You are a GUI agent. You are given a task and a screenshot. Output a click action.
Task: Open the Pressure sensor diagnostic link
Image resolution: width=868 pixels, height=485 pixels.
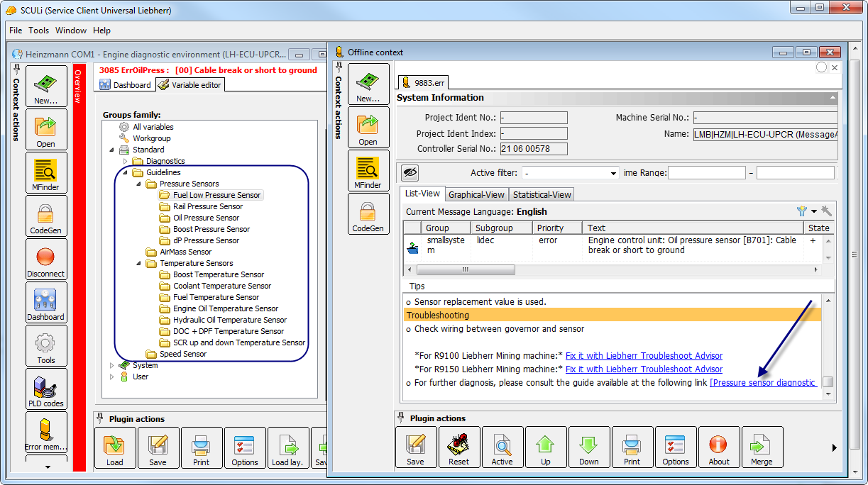point(763,383)
